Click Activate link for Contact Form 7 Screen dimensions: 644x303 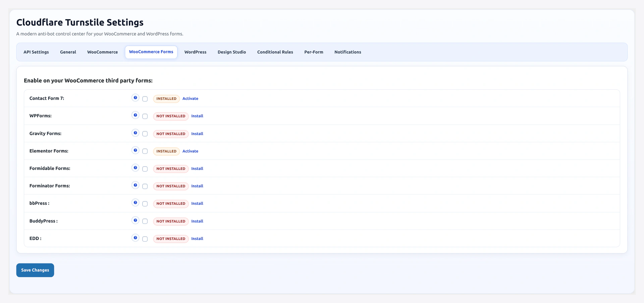[x=190, y=99]
